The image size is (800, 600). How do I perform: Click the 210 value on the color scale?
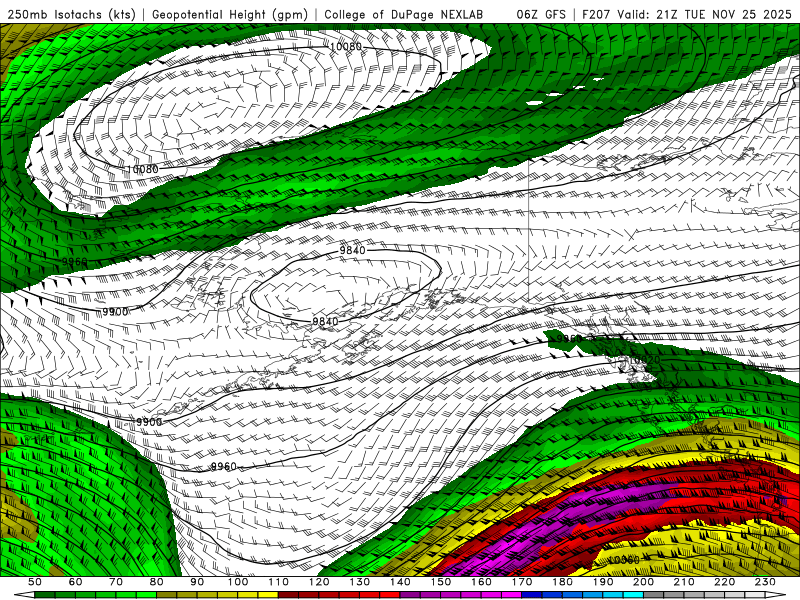[684, 582]
